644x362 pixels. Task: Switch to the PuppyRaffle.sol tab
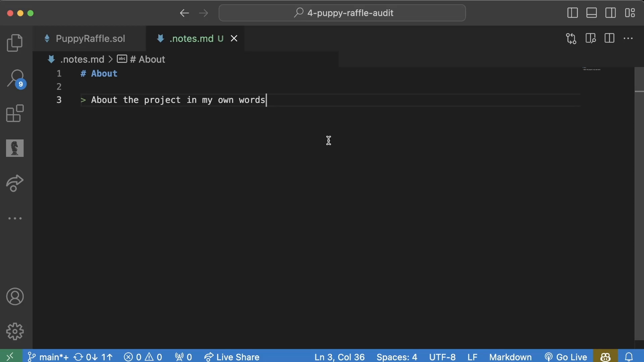[90, 39]
